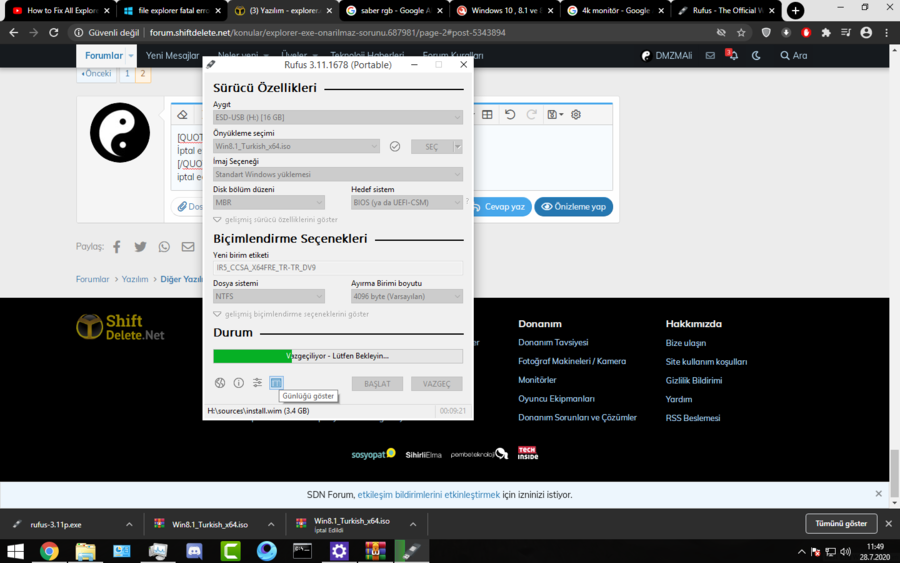Switch to How to Fix All Explorer tab
Viewport: 900px width, 563px height.
pyautogui.click(x=60, y=10)
